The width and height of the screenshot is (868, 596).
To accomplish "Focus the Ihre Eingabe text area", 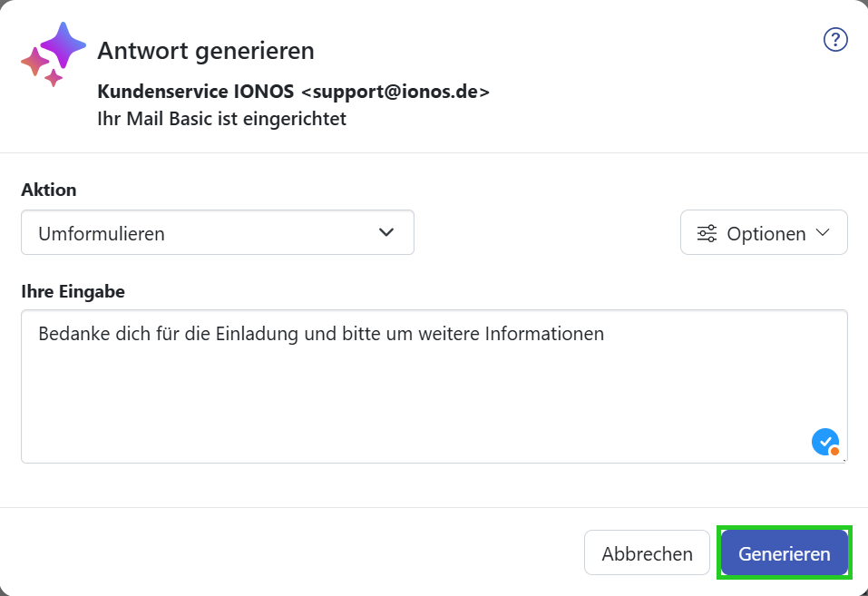I will [434, 386].
